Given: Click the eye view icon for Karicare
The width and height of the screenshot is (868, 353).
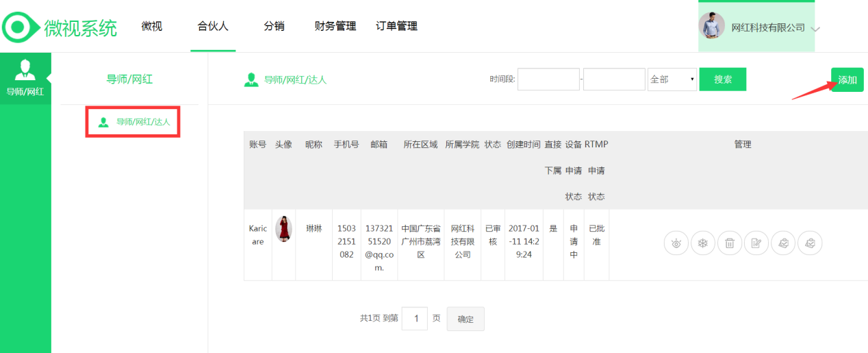Looking at the screenshot, I should (676, 243).
